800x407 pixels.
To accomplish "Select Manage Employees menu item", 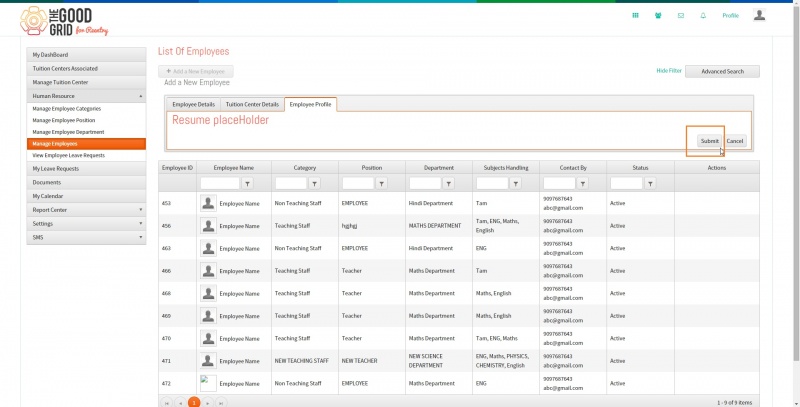I will click(86, 144).
